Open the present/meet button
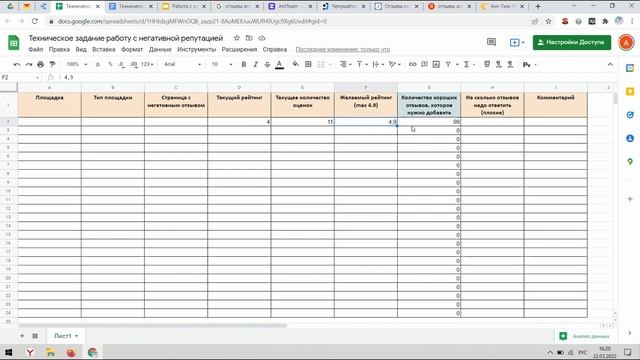The image size is (640, 360). [x=517, y=42]
